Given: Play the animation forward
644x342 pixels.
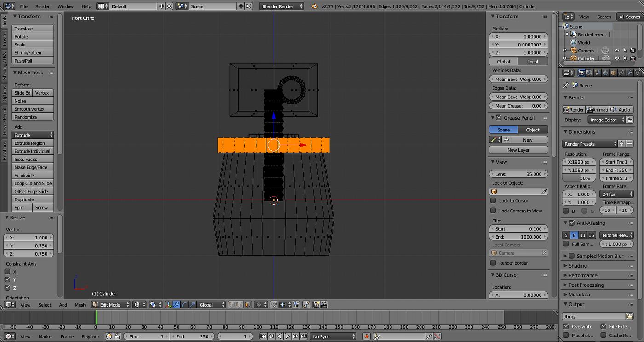Looking at the screenshot, I should tap(287, 336).
